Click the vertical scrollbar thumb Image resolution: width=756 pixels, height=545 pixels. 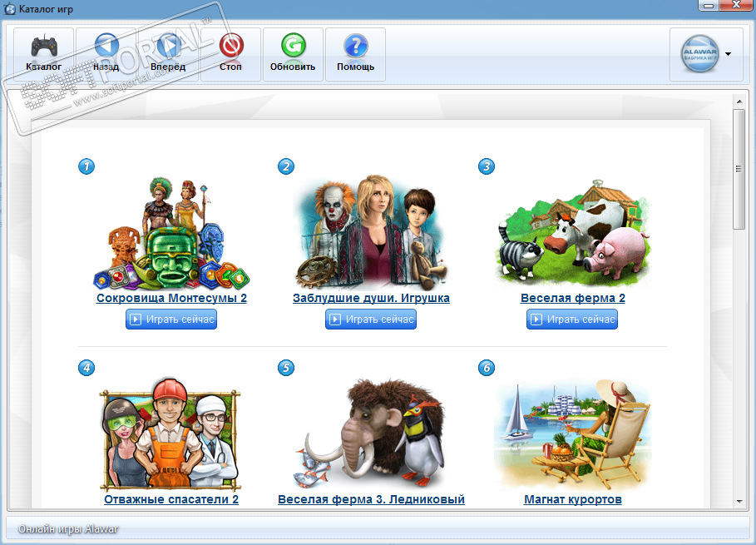pyautogui.click(x=739, y=169)
